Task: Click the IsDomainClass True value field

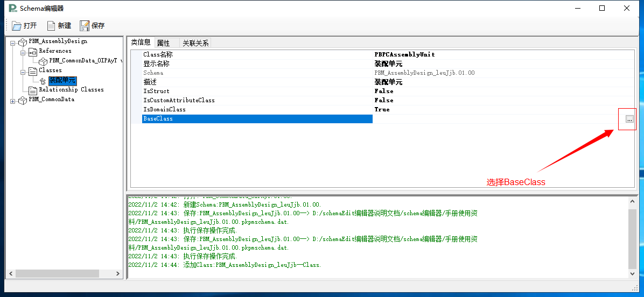Action: [x=382, y=110]
